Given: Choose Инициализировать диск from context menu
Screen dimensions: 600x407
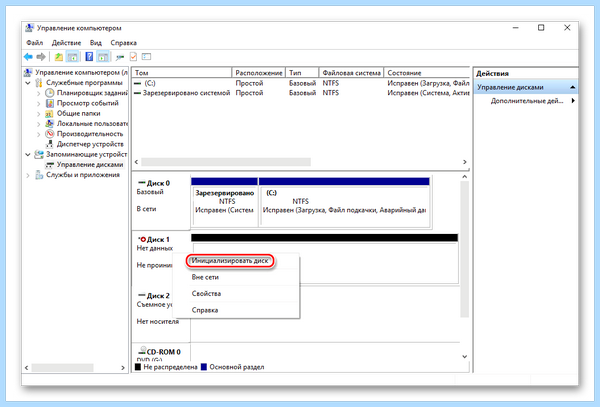Looking at the screenshot, I should coord(230,261).
